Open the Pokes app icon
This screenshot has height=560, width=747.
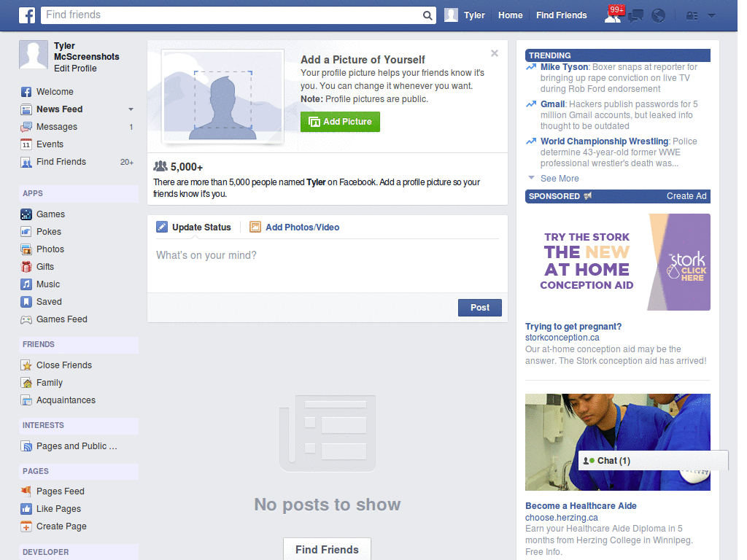[26, 232]
